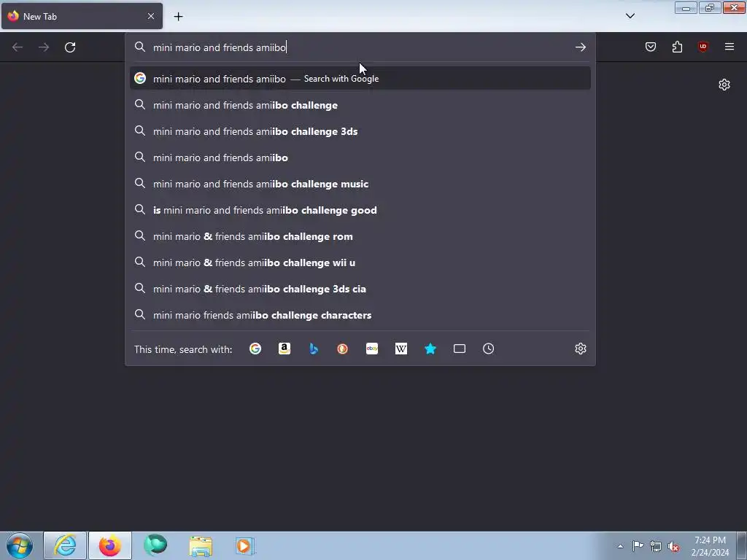Open the media player taskbar icon
The image size is (747, 560).
tap(245, 545)
